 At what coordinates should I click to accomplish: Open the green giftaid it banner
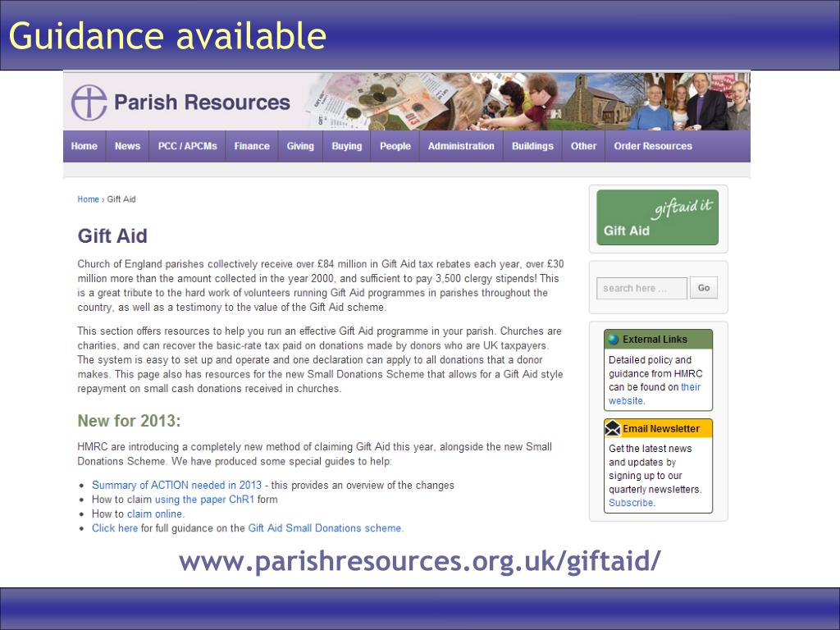tap(657, 217)
